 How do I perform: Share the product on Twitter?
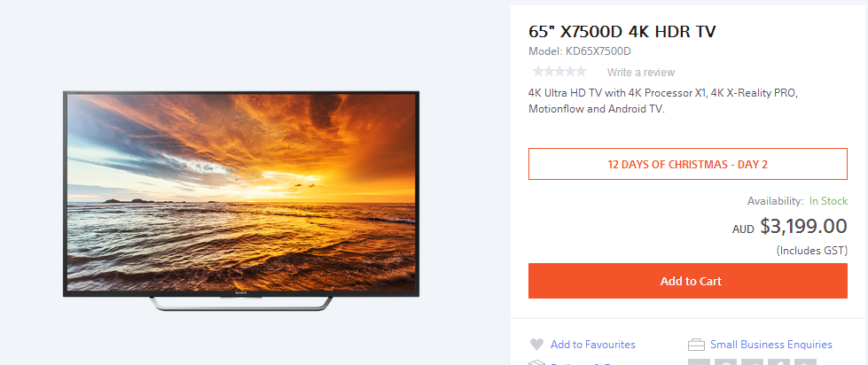pyautogui.click(x=752, y=362)
